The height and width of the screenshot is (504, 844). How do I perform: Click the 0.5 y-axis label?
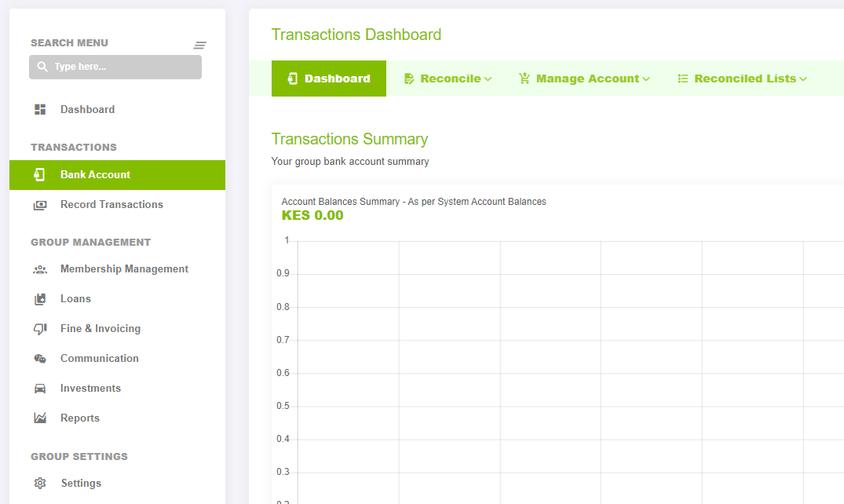[283, 406]
